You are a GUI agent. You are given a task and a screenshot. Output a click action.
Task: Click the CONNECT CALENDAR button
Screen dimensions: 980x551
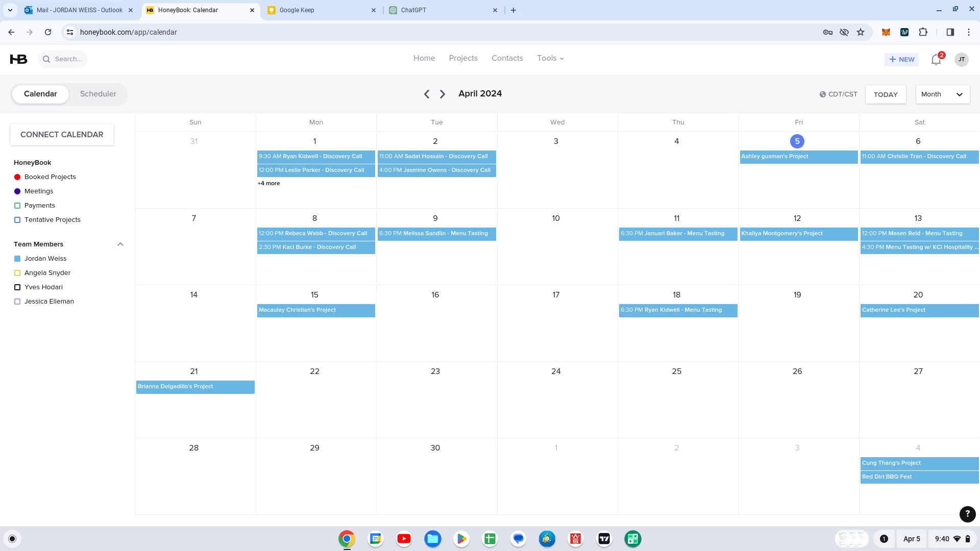pyautogui.click(x=62, y=135)
